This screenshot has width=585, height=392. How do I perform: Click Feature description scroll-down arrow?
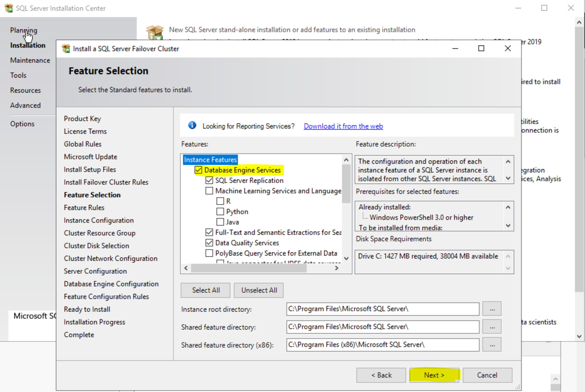pyautogui.click(x=508, y=178)
